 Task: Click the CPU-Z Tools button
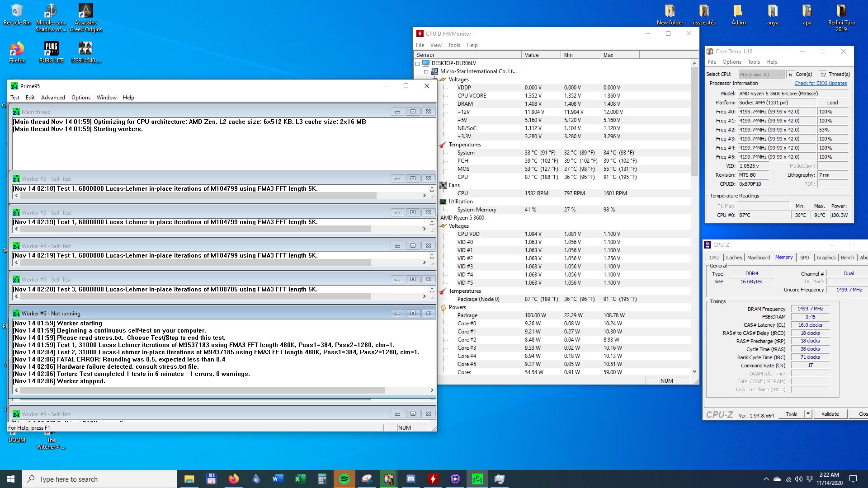791,414
